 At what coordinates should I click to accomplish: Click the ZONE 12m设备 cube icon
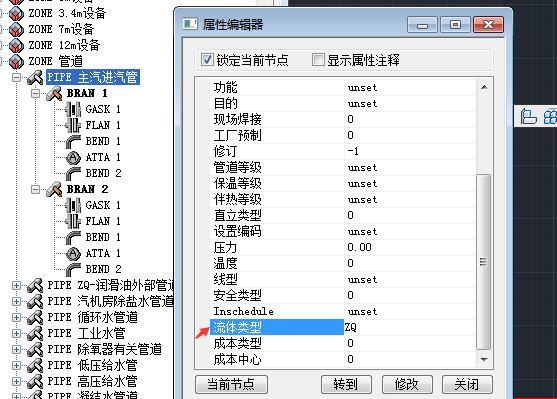click(16, 45)
